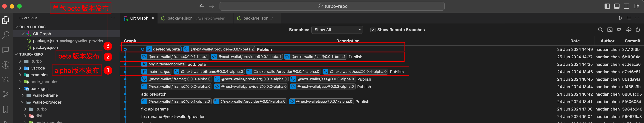Open the editor More Actions ellipsis
Viewport: 644px width, 123px height.
(x=637, y=18)
